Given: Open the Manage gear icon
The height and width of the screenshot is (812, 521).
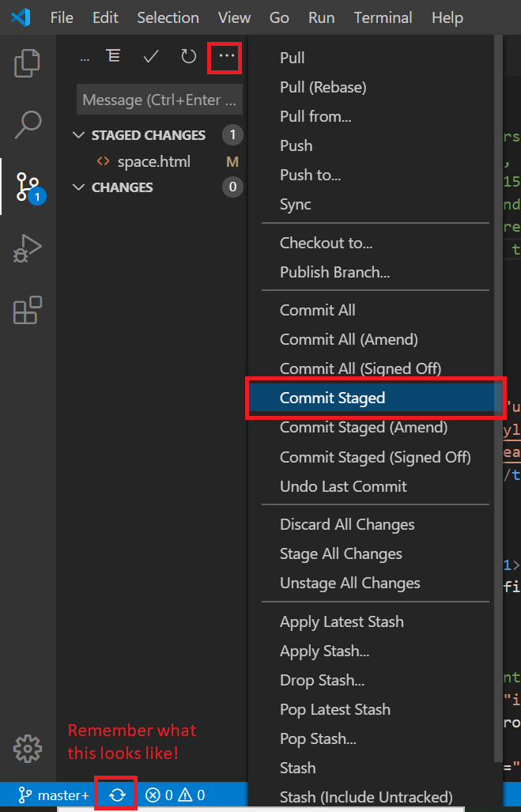Looking at the screenshot, I should point(28,747).
